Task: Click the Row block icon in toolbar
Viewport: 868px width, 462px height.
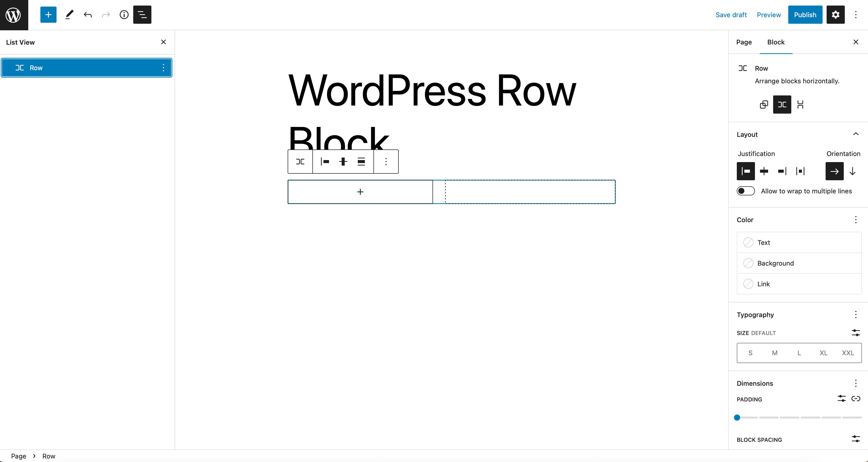Action: point(300,162)
